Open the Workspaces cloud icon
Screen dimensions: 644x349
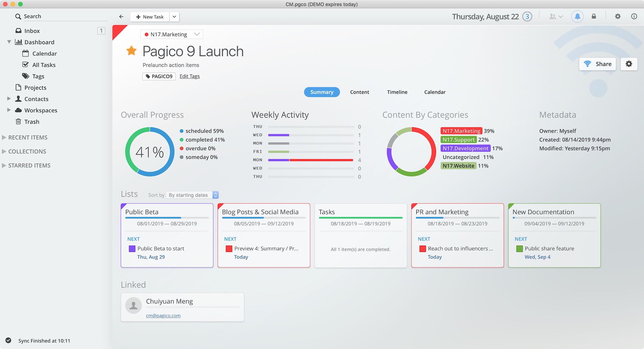pyautogui.click(x=18, y=110)
